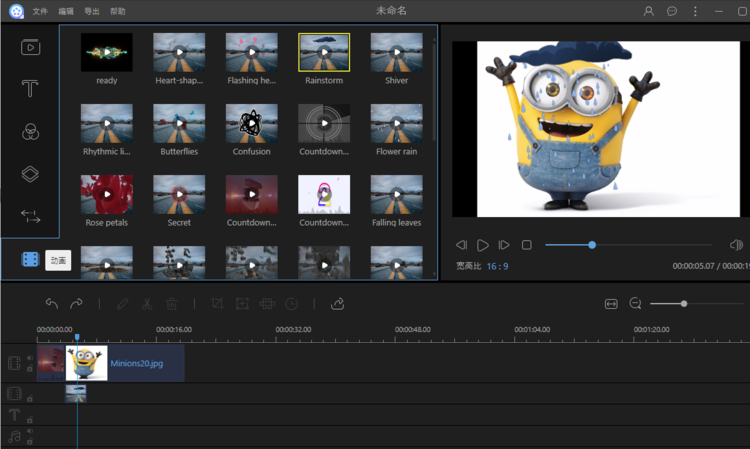Click the zoom out magnifier icon
The image size is (750, 449).
tap(635, 304)
